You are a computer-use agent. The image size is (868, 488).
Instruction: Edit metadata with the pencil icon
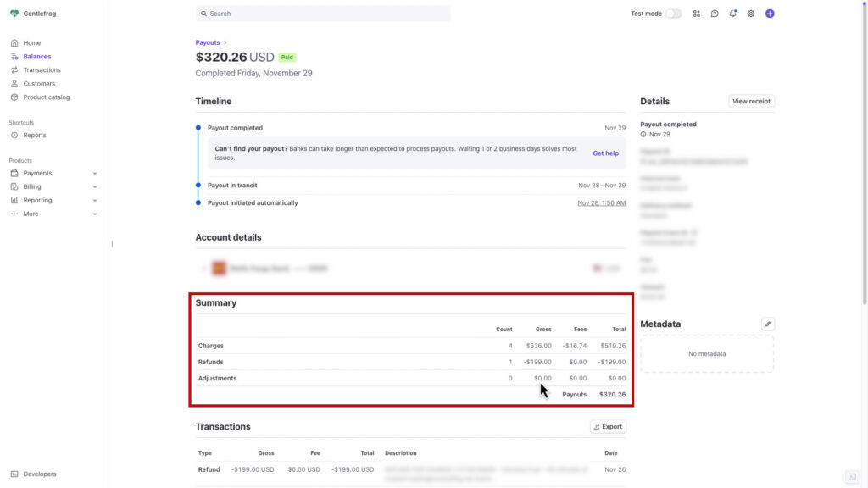point(767,324)
